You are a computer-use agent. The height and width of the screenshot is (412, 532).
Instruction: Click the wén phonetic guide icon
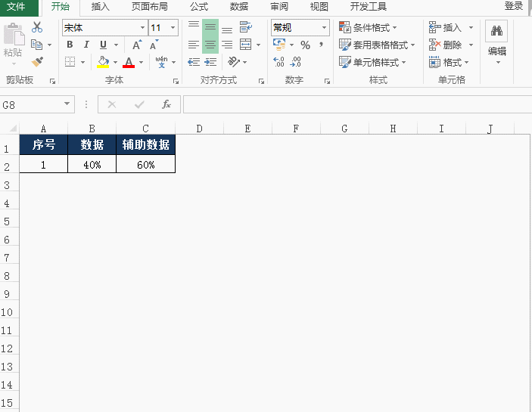[161, 62]
